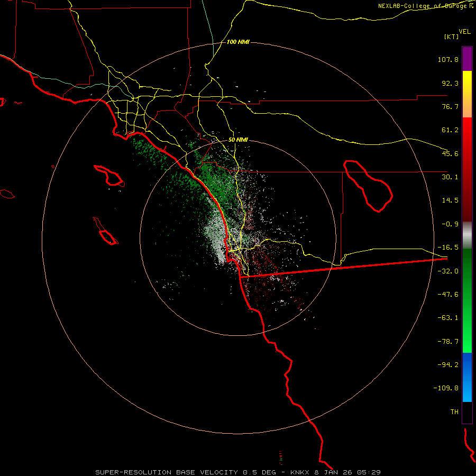Click the -16.5 velocity scale value
Image resolution: width=476 pixels, height=476 pixels.
coord(448,248)
